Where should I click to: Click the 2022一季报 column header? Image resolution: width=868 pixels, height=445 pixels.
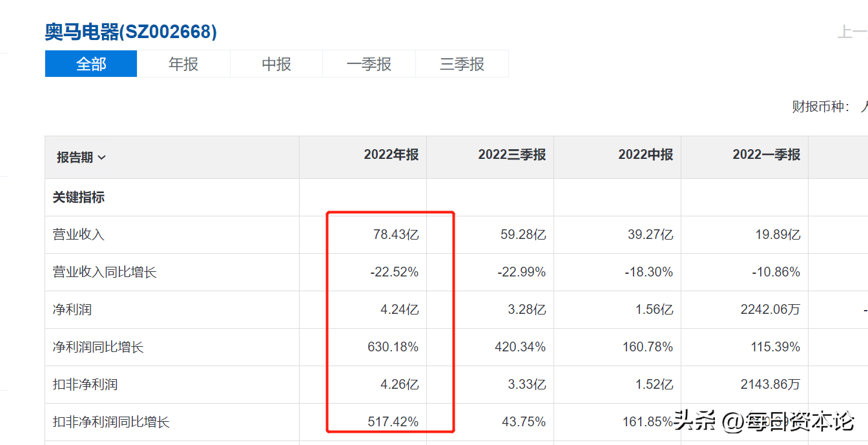(766, 155)
